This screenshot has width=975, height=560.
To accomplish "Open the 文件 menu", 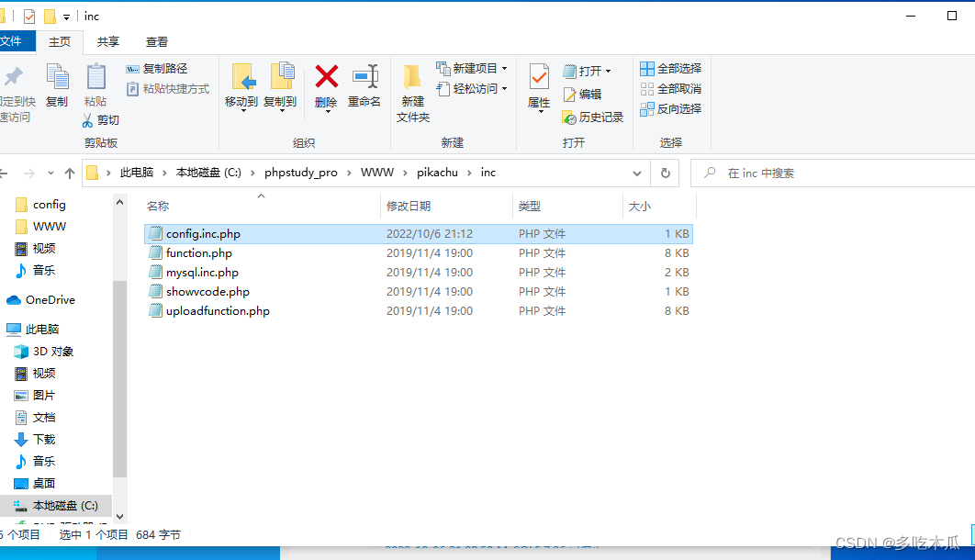I will (13, 41).
